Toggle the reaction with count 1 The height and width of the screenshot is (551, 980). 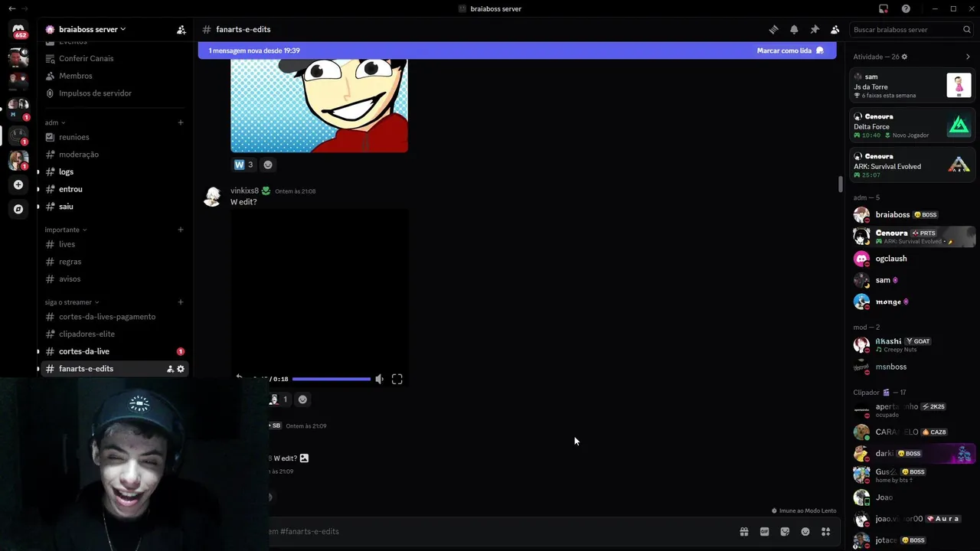(x=279, y=399)
